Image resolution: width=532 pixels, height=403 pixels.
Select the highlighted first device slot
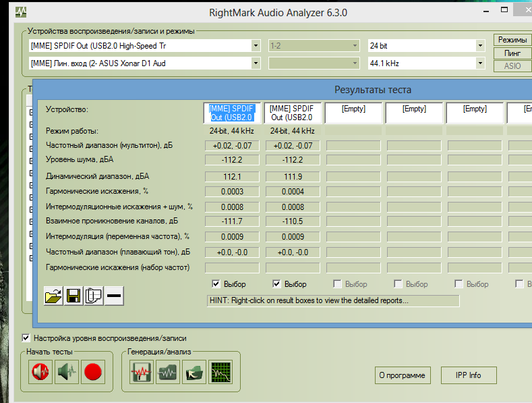(x=233, y=113)
